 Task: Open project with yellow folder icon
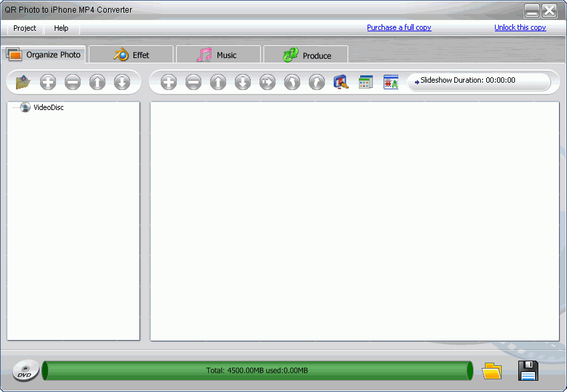[x=492, y=371]
